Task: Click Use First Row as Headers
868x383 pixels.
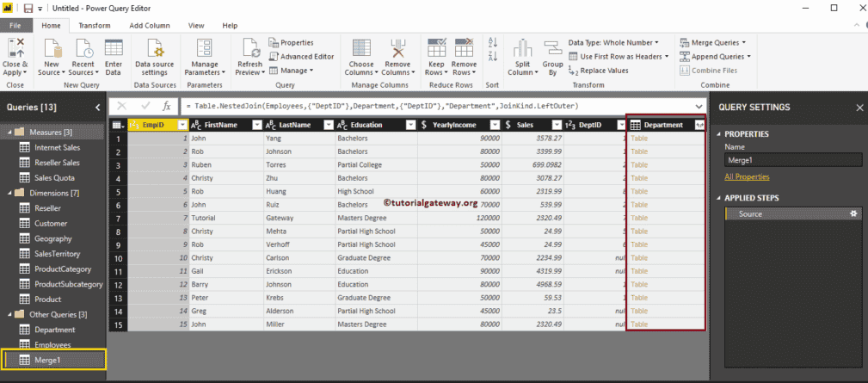Action: [x=619, y=57]
